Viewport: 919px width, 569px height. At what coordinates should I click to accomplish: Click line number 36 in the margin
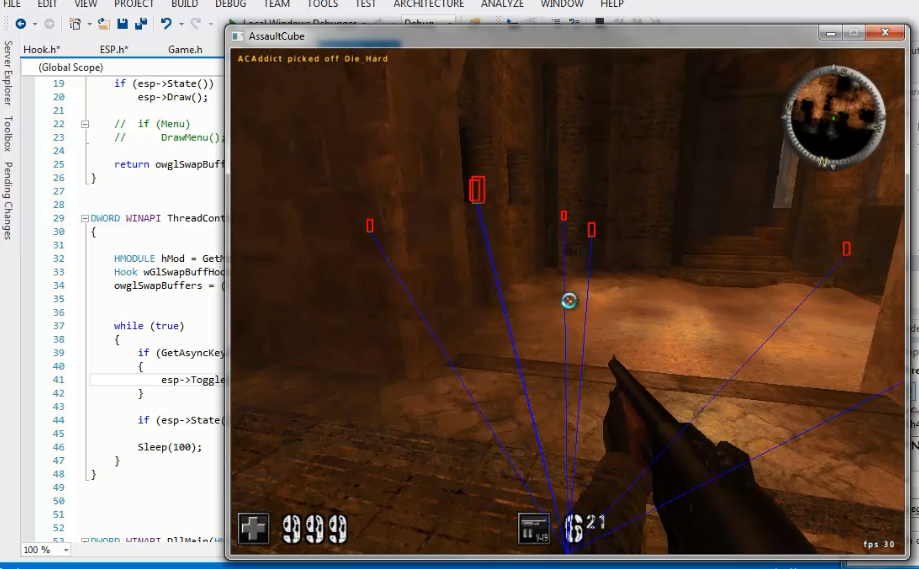(59, 312)
